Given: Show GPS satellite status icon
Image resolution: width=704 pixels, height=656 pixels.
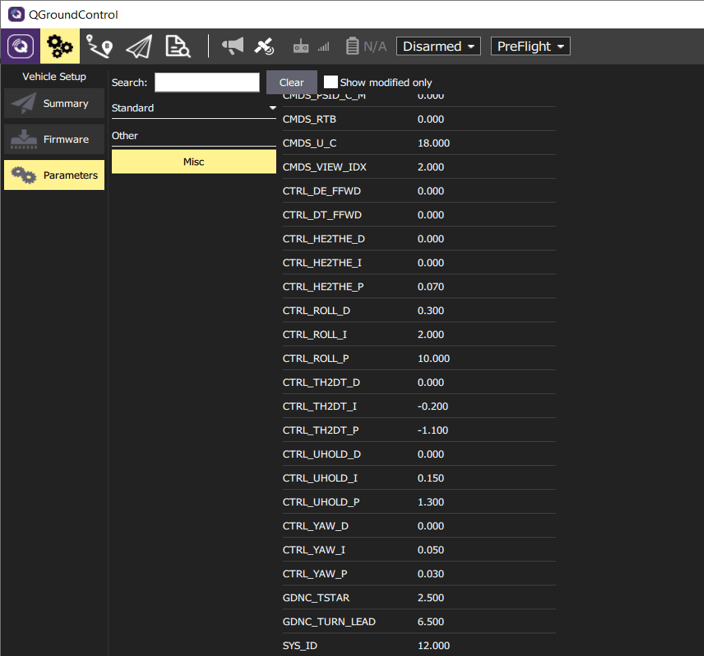Looking at the screenshot, I should click(x=264, y=46).
